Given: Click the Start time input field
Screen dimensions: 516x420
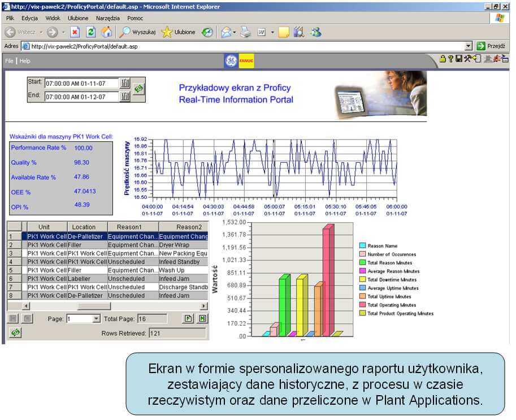Looking at the screenshot, I should [81, 83].
